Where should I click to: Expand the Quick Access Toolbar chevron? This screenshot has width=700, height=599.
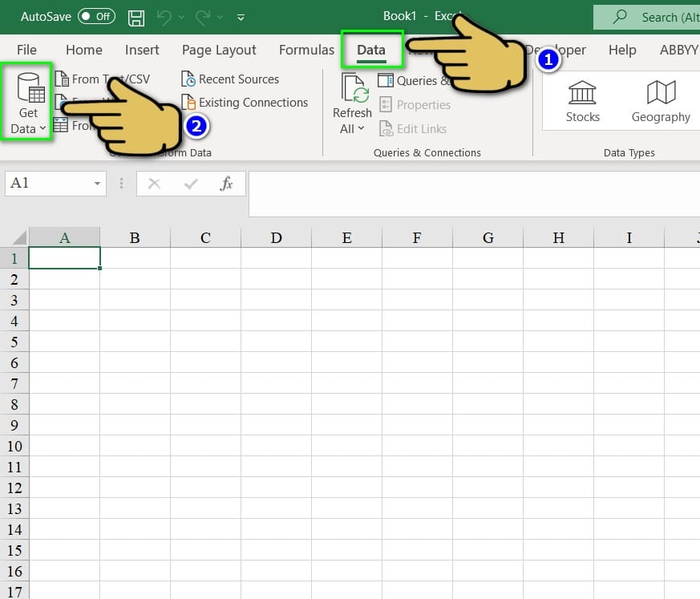pos(241,16)
